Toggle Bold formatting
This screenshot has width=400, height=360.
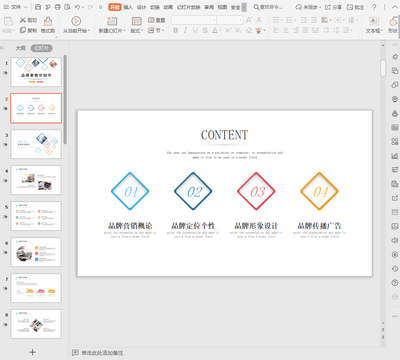[176, 30]
